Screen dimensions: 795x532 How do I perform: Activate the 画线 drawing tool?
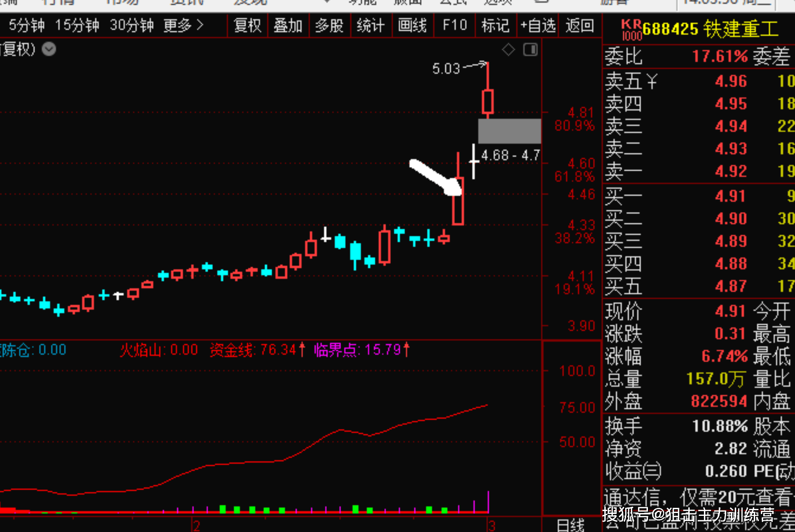pos(413,25)
